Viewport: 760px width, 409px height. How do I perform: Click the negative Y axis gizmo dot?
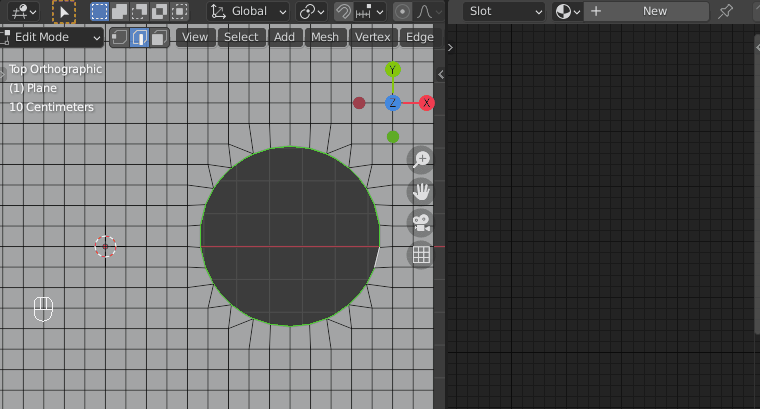click(393, 137)
